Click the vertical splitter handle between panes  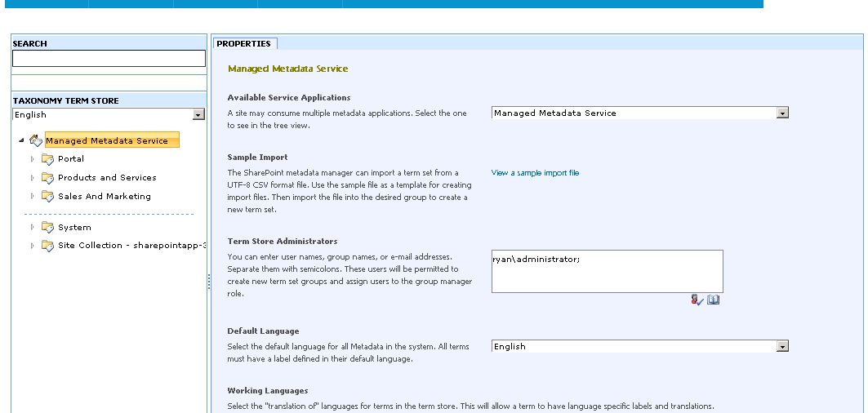209,282
